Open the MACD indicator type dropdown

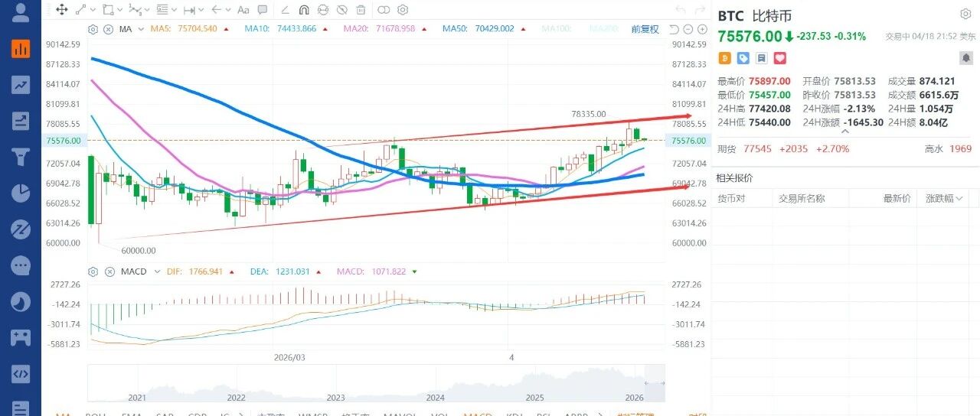156,271
